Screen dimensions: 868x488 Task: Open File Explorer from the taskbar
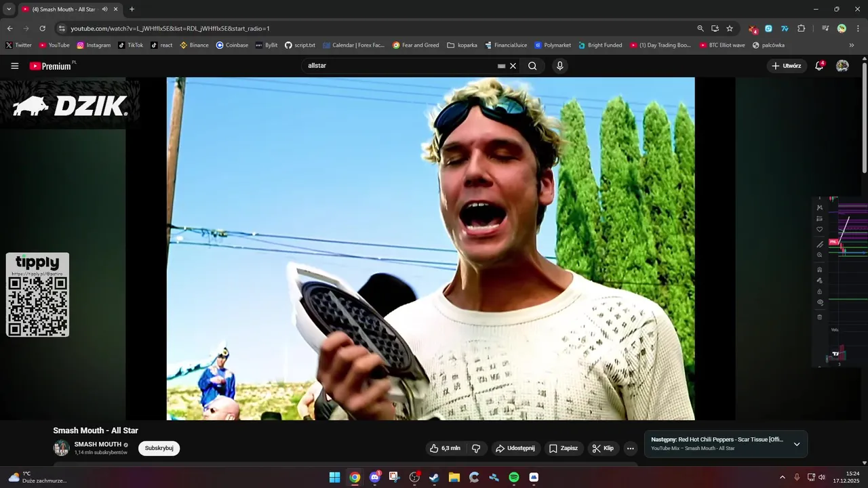(x=454, y=477)
